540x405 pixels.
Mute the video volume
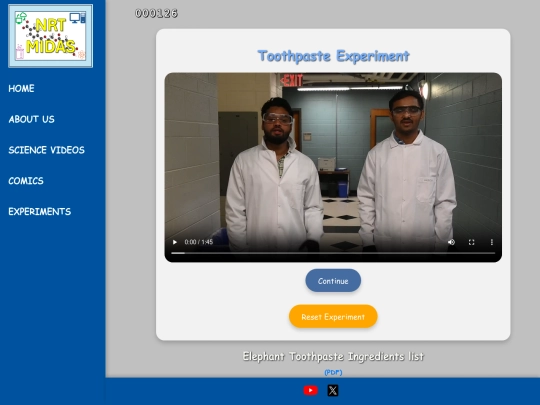451,242
